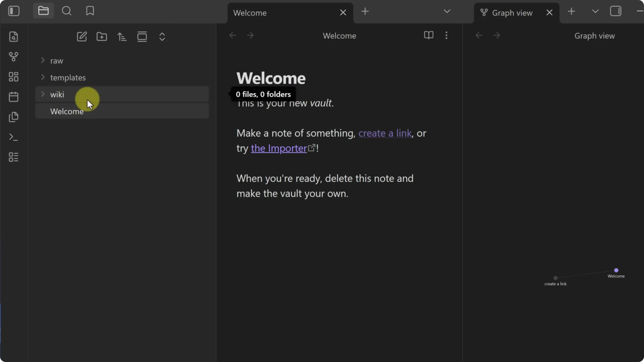
Task: Open the file explorer tab
Action: click(44, 11)
